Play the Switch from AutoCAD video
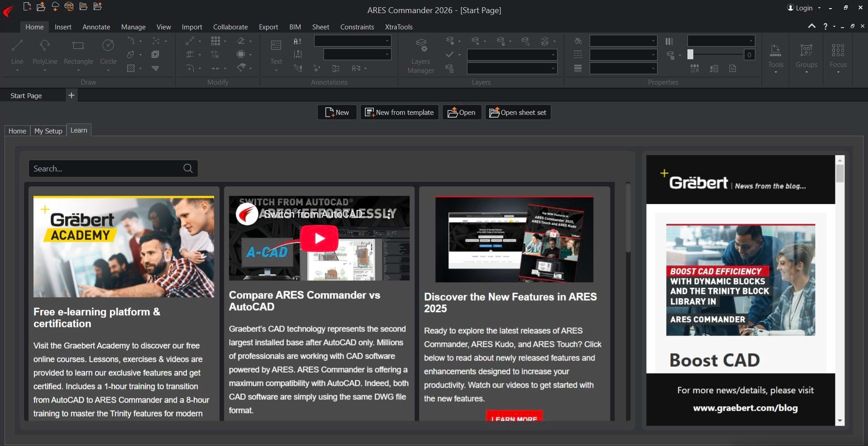Screen dimensions: 868x446 point(319,238)
